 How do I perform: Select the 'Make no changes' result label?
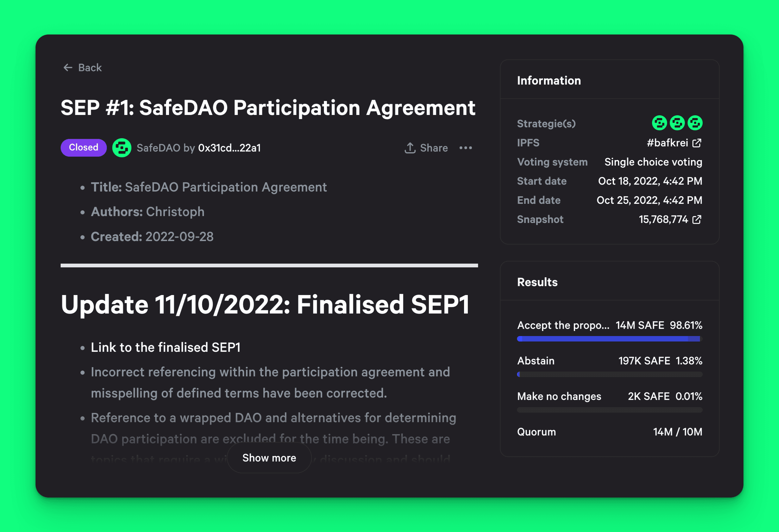point(559,396)
